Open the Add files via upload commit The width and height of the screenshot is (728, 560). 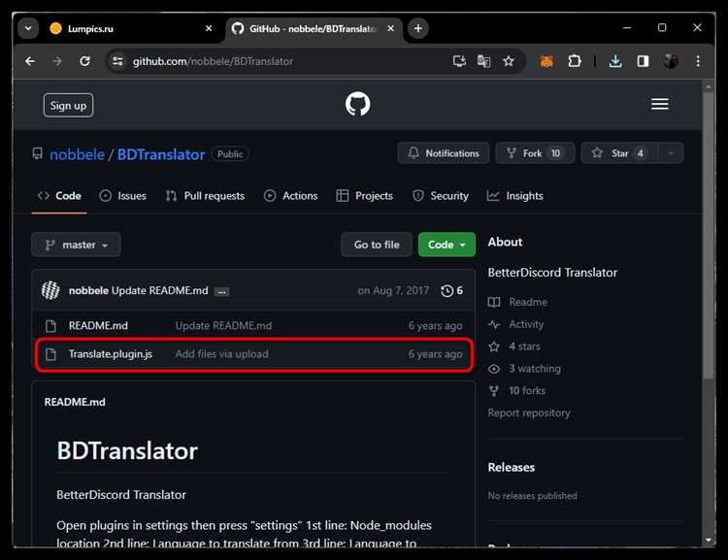[222, 354]
